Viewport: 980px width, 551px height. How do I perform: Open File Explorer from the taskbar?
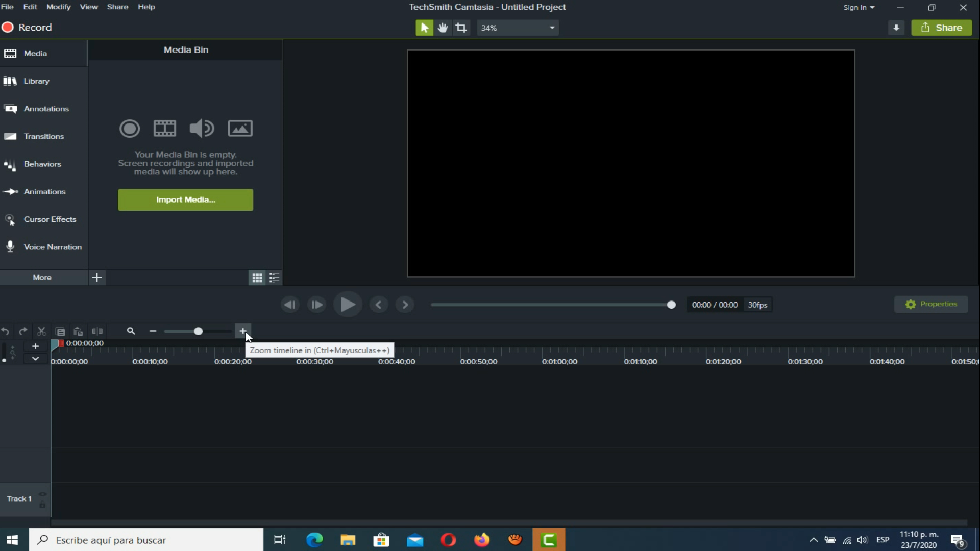[x=348, y=540]
